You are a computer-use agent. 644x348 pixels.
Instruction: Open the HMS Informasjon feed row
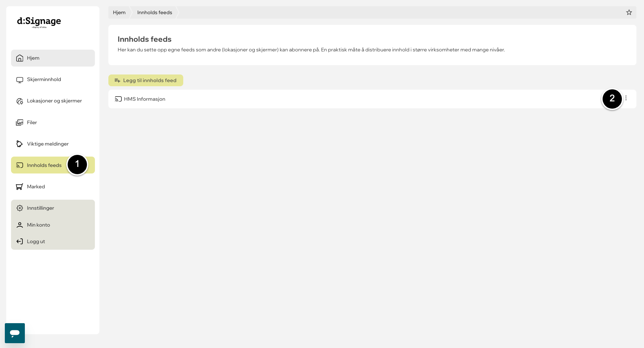tap(372, 99)
